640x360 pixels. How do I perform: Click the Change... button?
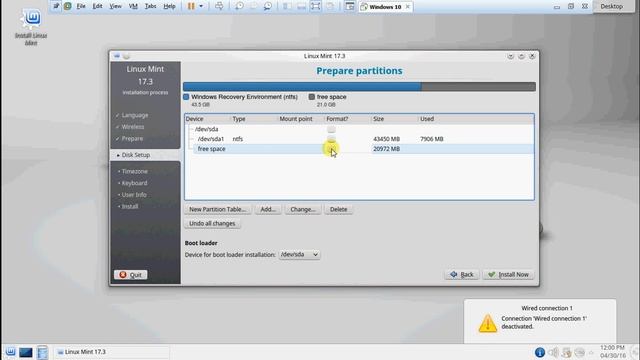303,209
